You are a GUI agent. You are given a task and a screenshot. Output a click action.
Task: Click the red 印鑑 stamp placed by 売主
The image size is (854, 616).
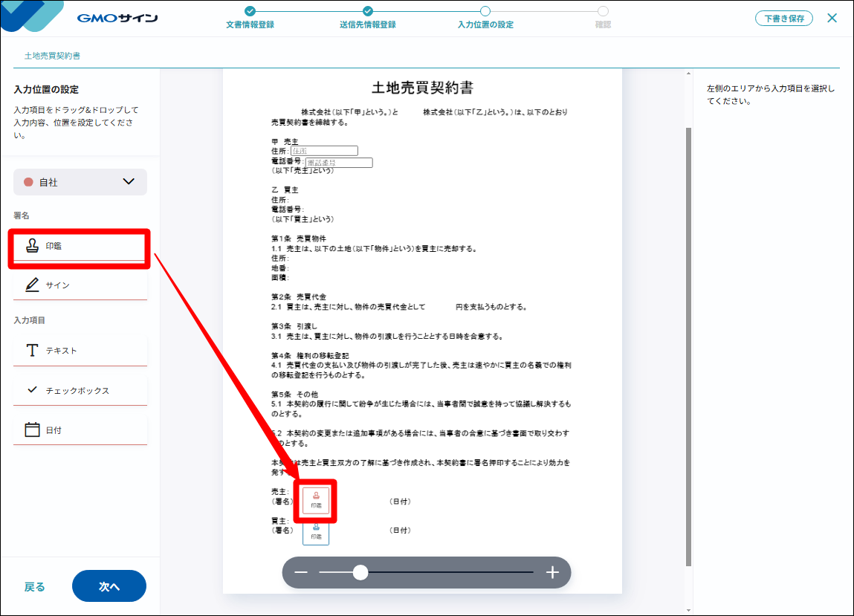[316, 500]
